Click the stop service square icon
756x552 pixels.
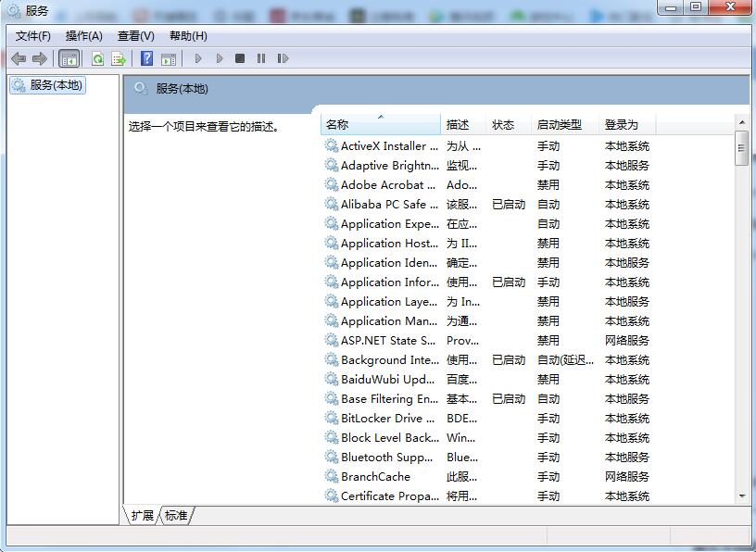pyautogui.click(x=239, y=57)
